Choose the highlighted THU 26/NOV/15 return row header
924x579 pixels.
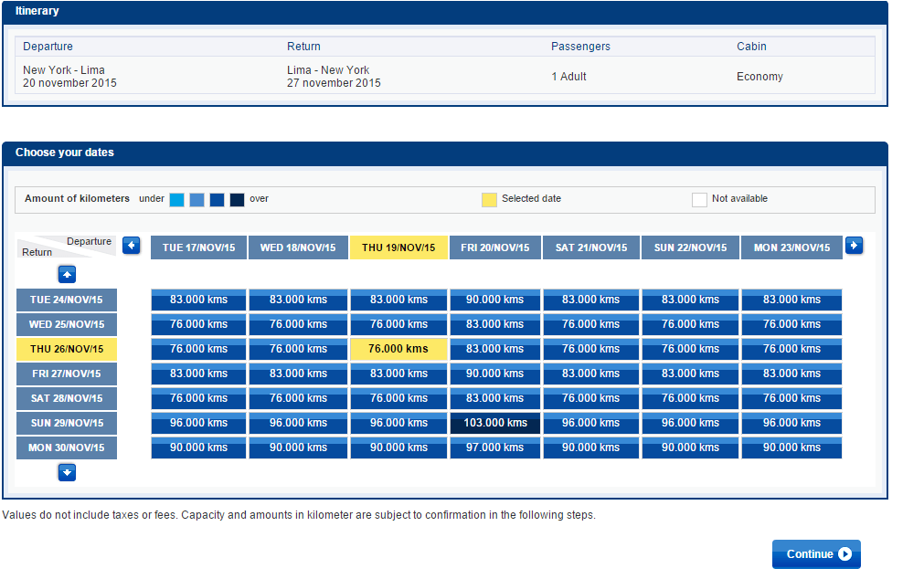(67, 349)
